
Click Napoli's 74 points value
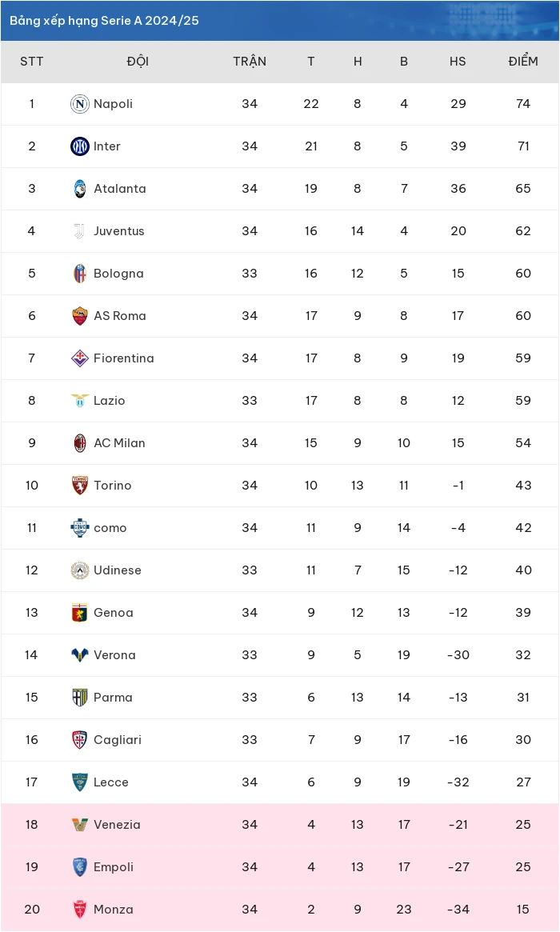click(x=523, y=104)
